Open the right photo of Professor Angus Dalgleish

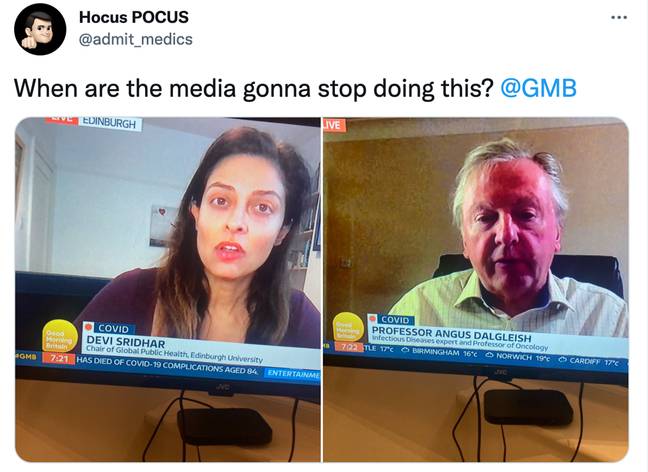click(x=476, y=289)
